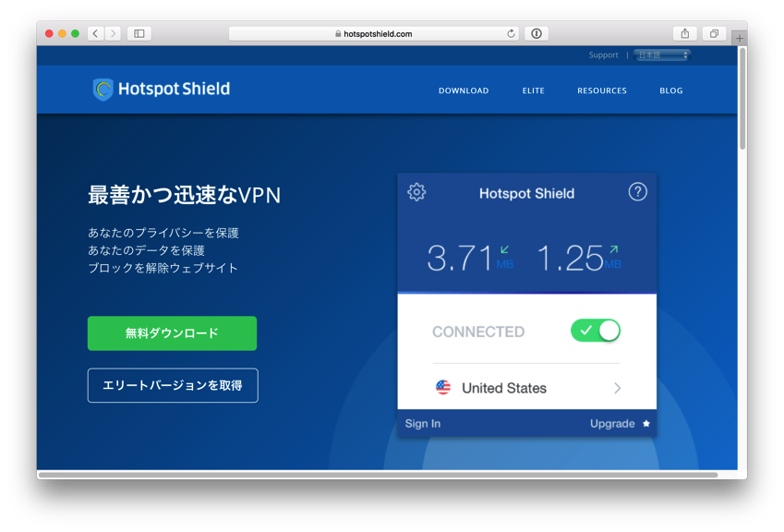
Task: Click the あなたのプライバシーを保護 line
Action: [163, 233]
